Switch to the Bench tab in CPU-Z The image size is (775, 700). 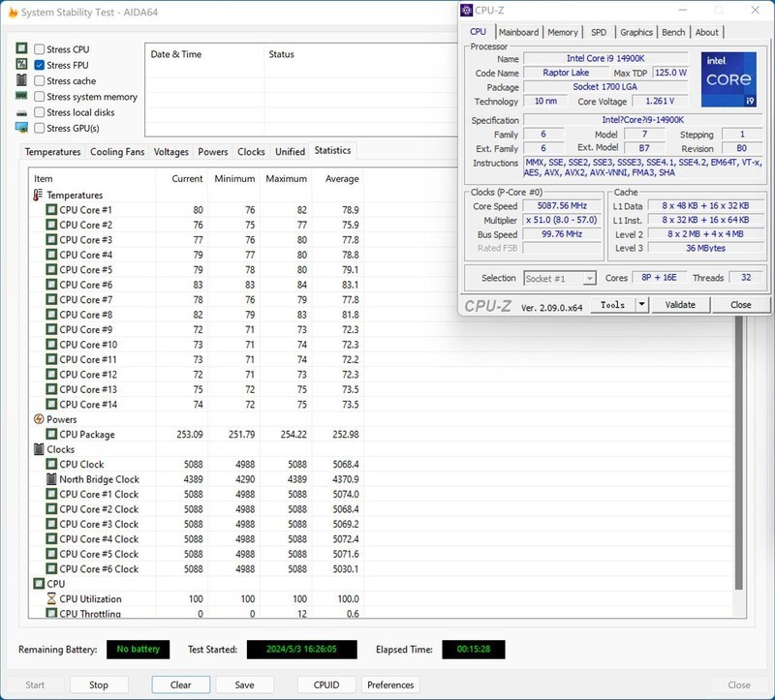(676, 32)
